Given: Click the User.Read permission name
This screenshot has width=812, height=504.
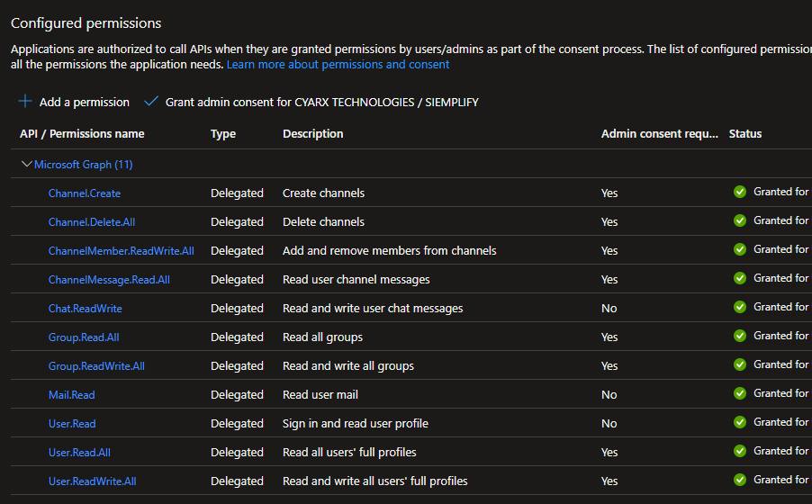Looking at the screenshot, I should coord(72,424).
